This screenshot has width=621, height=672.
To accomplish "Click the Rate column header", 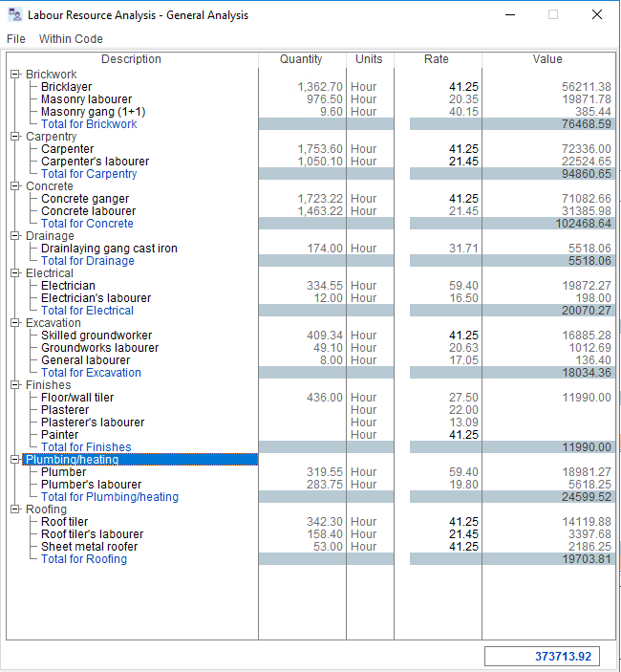I will (437, 59).
